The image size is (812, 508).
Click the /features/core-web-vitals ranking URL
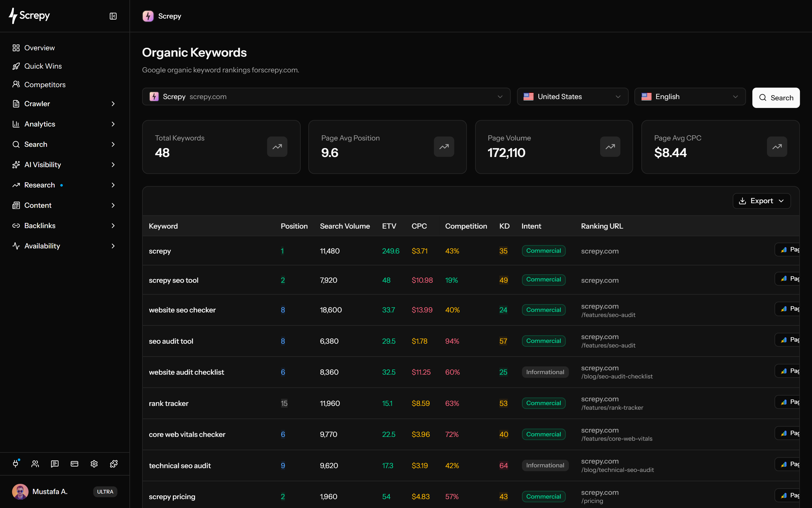tap(617, 439)
